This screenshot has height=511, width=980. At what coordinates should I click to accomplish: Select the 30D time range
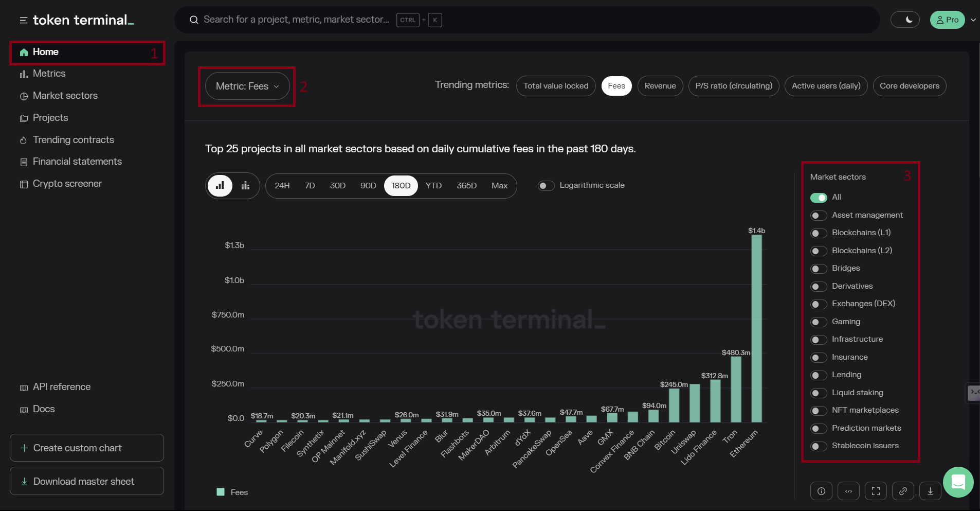click(x=337, y=186)
